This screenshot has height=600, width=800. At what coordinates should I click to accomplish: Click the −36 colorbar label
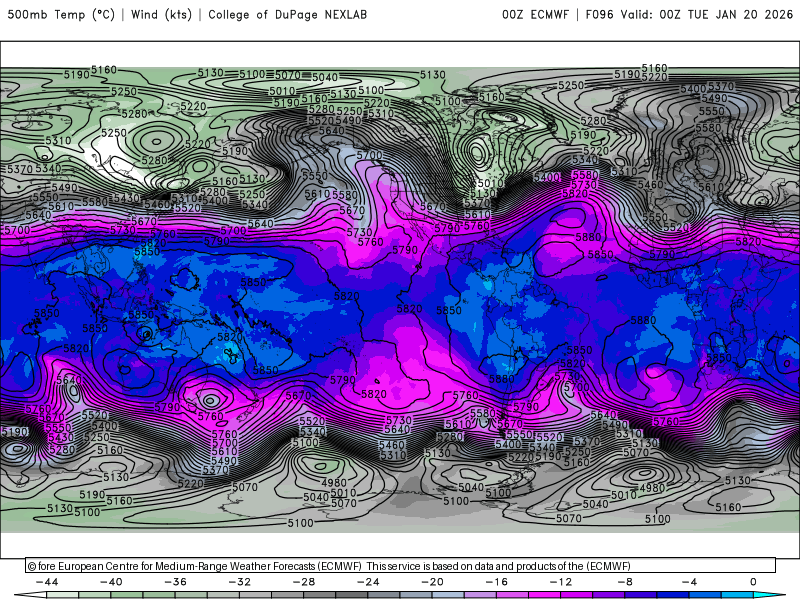(176, 582)
